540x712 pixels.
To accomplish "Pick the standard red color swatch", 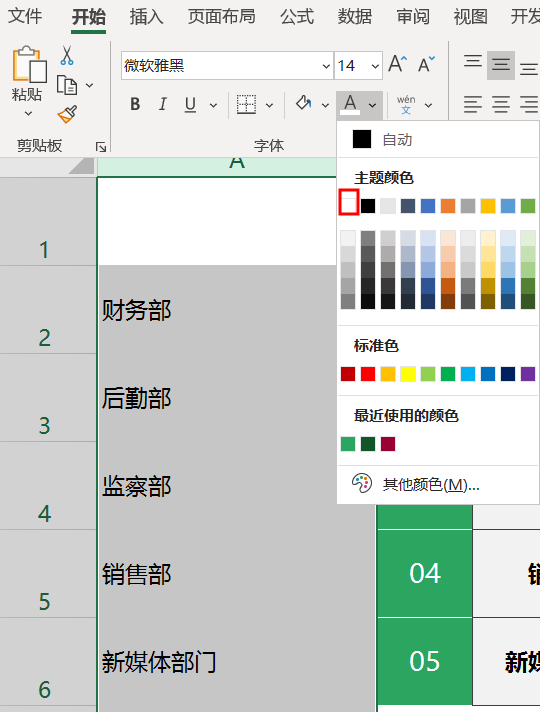I will (368, 374).
